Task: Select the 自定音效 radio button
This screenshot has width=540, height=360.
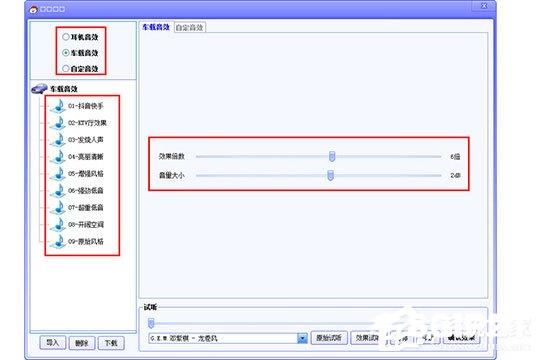Action: point(66,69)
